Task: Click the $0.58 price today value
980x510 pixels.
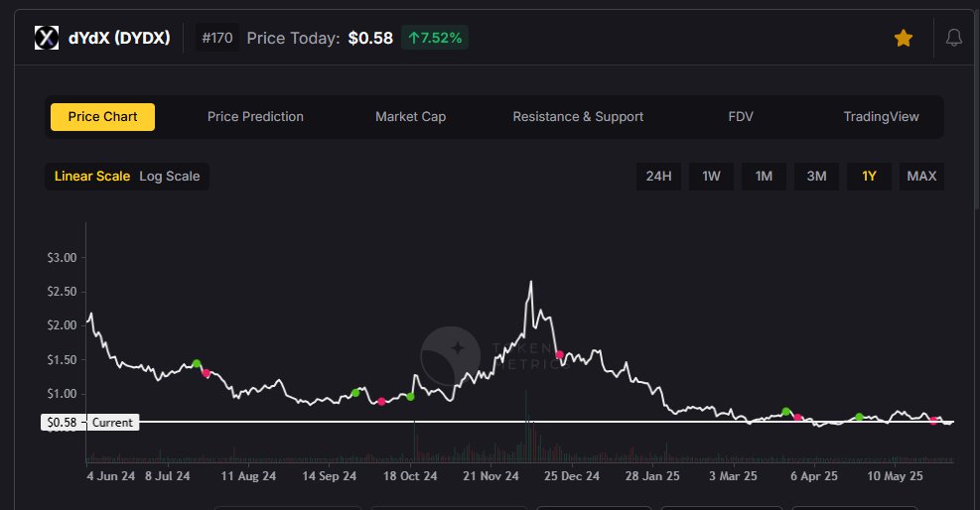Action: pos(370,38)
